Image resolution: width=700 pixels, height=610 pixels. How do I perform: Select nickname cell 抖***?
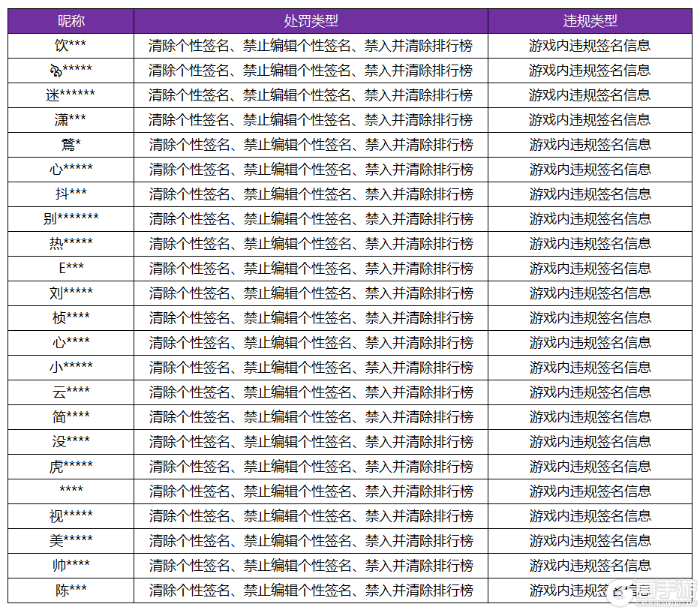point(71,194)
